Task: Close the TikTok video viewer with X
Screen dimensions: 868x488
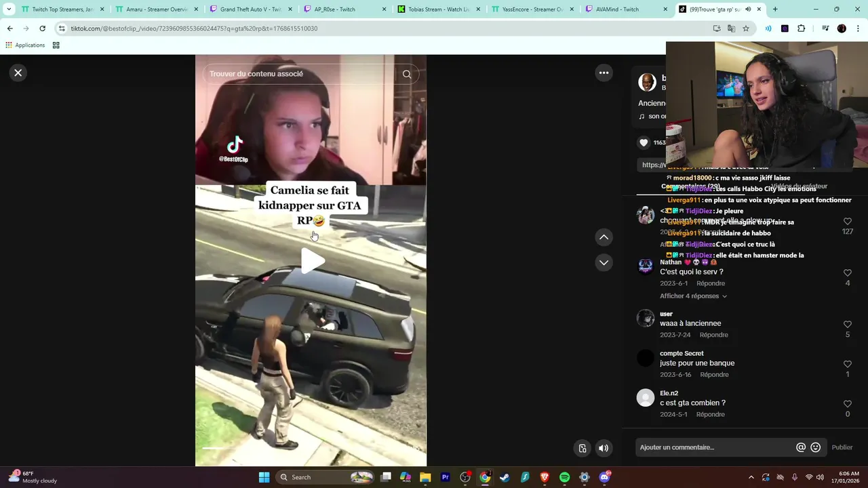Action: 18,73
